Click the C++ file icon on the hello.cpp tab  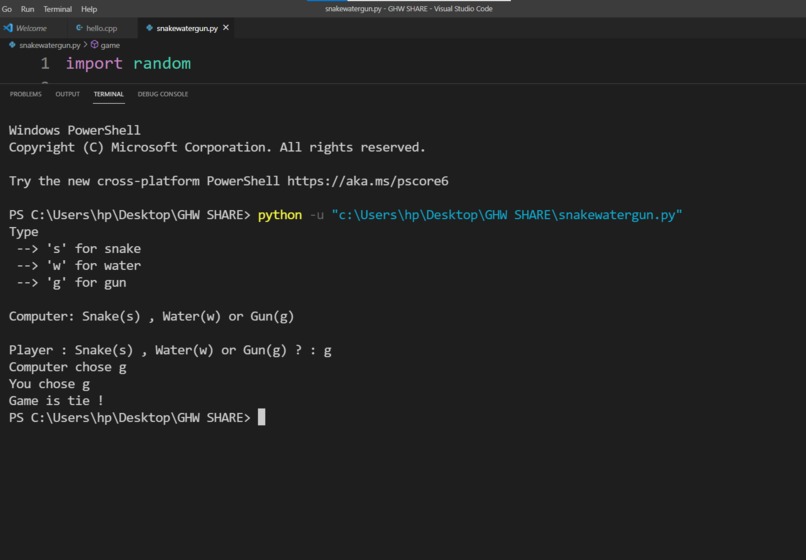point(79,28)
